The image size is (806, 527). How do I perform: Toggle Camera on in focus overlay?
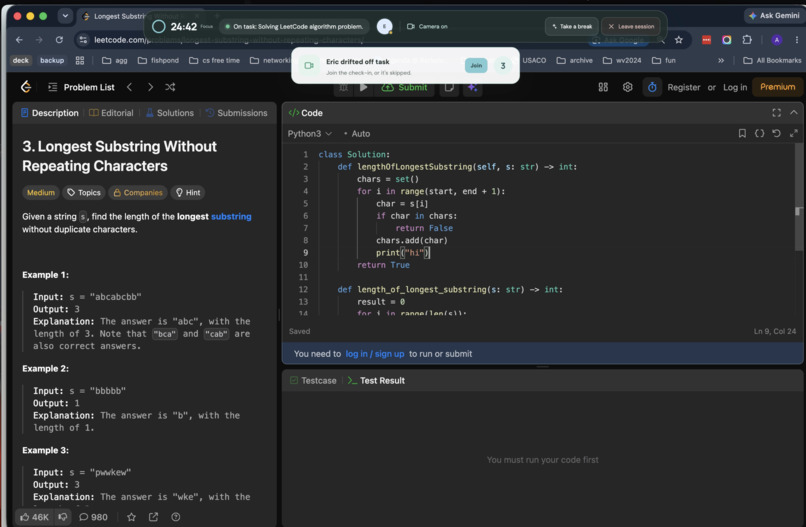coord(427,26)
